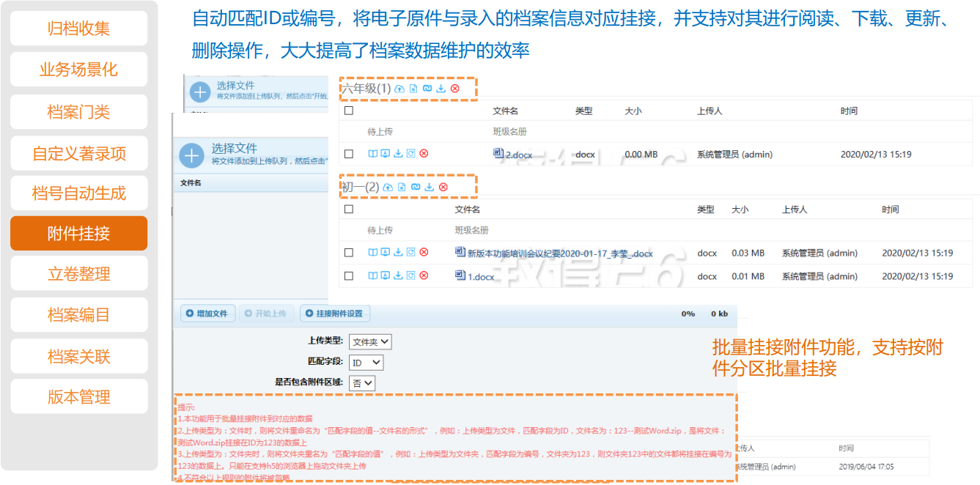Click the update icon in the 2.docx row
The width and height of the screenshot is (980, 485).
(410, 154)
